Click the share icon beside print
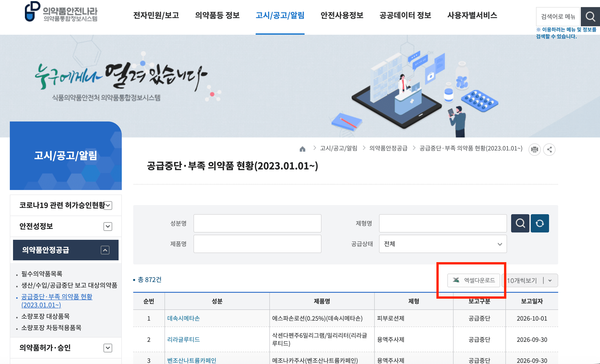Image resolution: width=600 pixels, height=364 pixels. (x=549, y=149)
